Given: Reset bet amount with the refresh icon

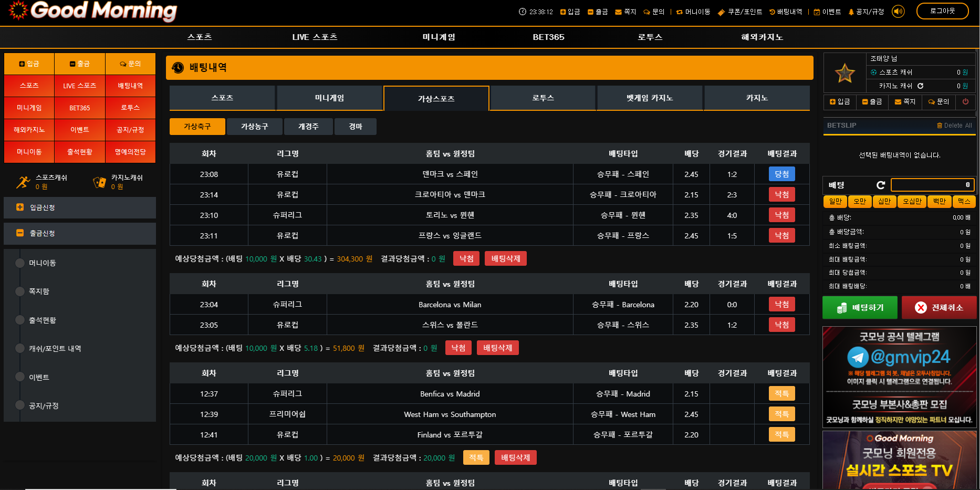Looking at the screenshot, I should (x=881, y=185).
